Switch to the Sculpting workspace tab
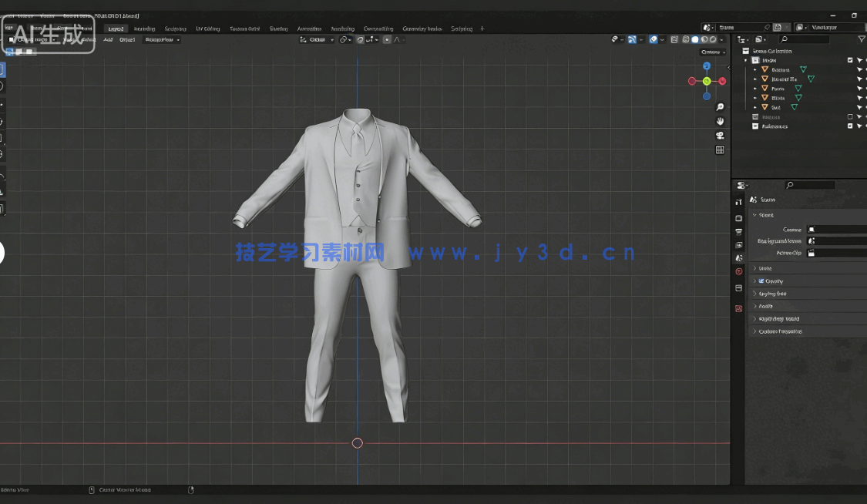 [176, 28]
